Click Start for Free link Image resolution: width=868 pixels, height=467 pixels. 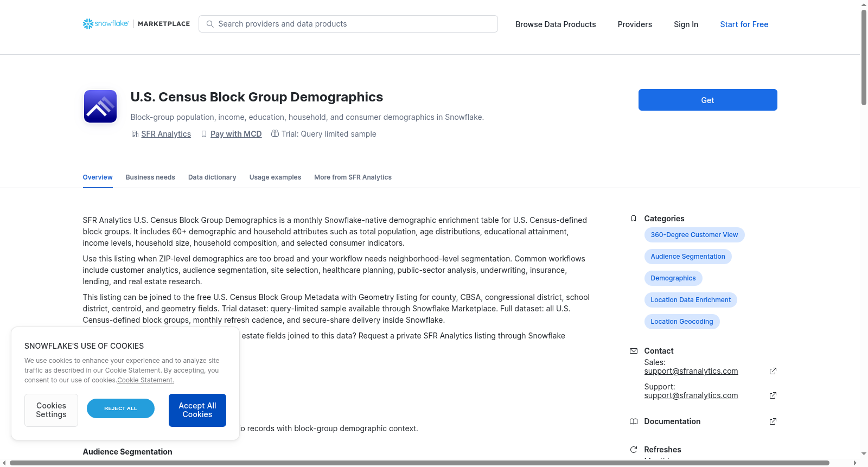[744, 24]
